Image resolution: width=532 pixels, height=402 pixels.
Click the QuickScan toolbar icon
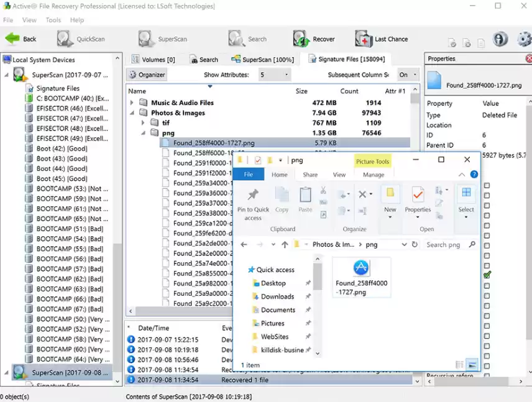point(65,39)
